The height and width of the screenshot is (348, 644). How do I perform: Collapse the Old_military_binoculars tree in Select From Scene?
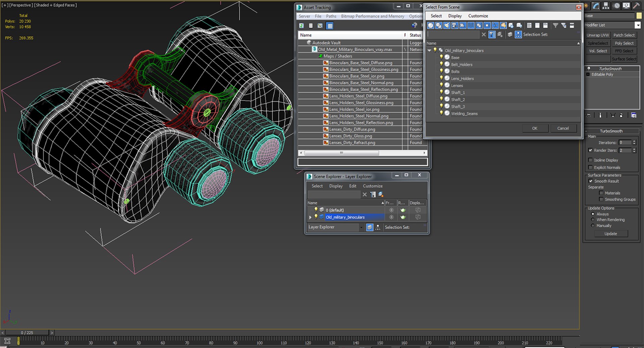point(429,50)
